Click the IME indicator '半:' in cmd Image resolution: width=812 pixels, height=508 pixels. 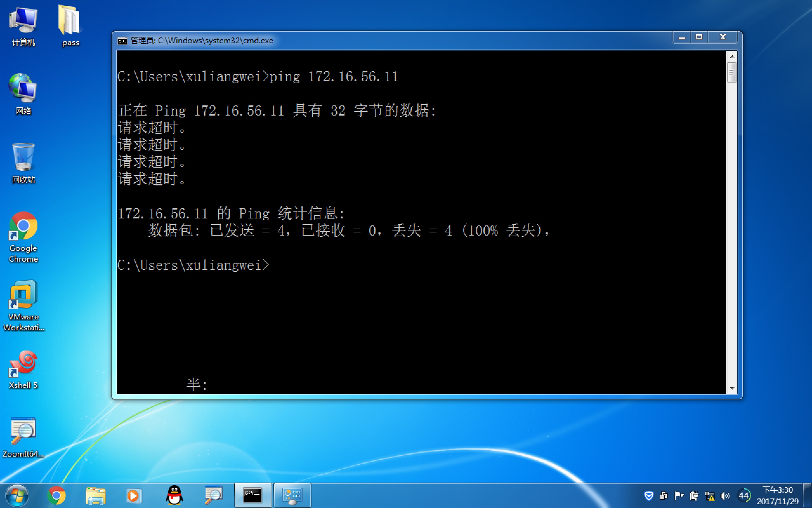click(x=197, y=385)
